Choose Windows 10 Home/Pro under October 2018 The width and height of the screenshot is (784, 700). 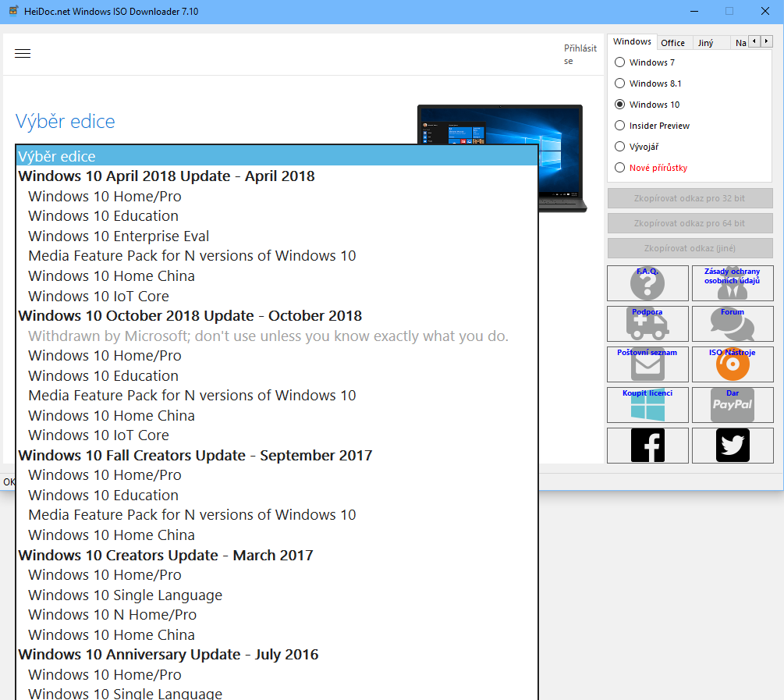[277, 355]
